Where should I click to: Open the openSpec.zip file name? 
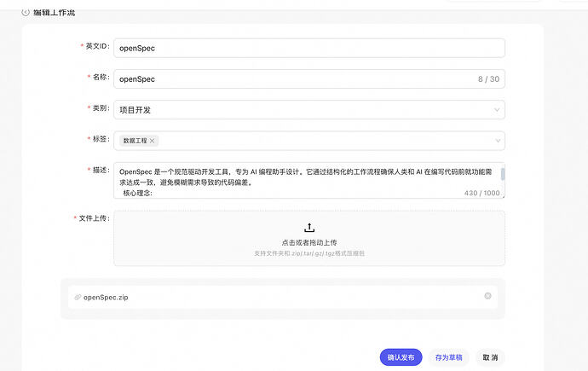106,297
